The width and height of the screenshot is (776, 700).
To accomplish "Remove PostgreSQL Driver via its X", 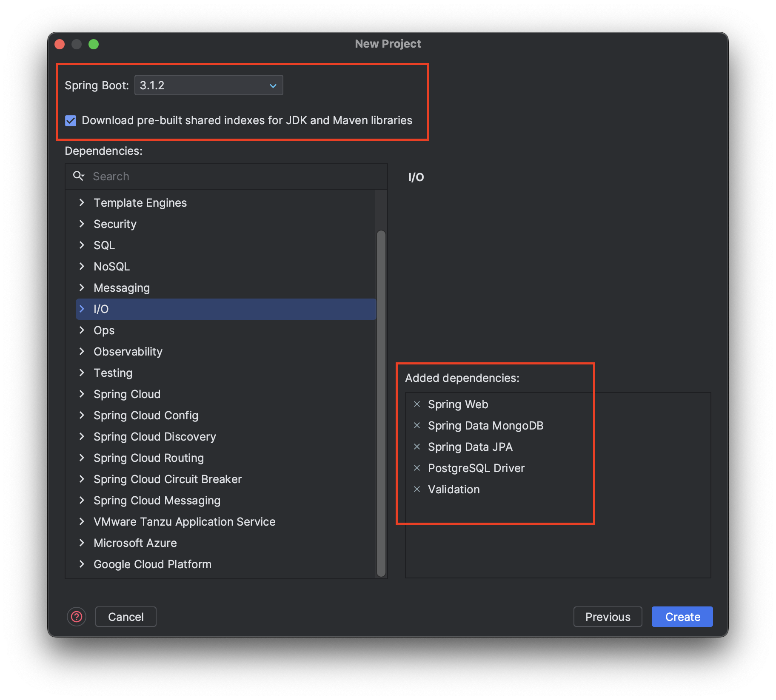I will [x=417, y=468].
